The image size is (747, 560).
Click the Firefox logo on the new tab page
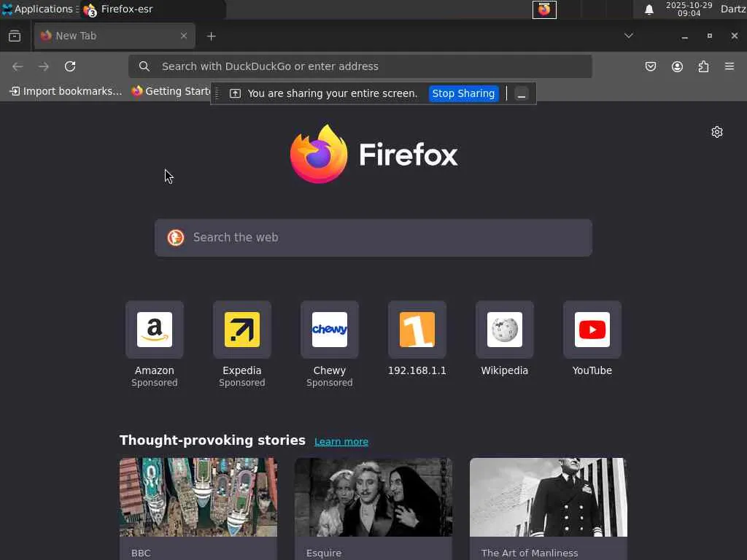(373, 154)
